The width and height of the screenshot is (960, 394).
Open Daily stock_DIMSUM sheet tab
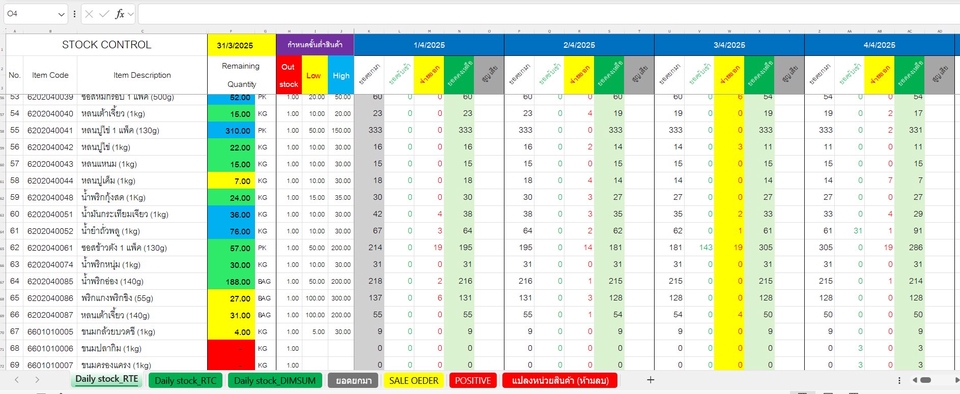coord(274,380)
